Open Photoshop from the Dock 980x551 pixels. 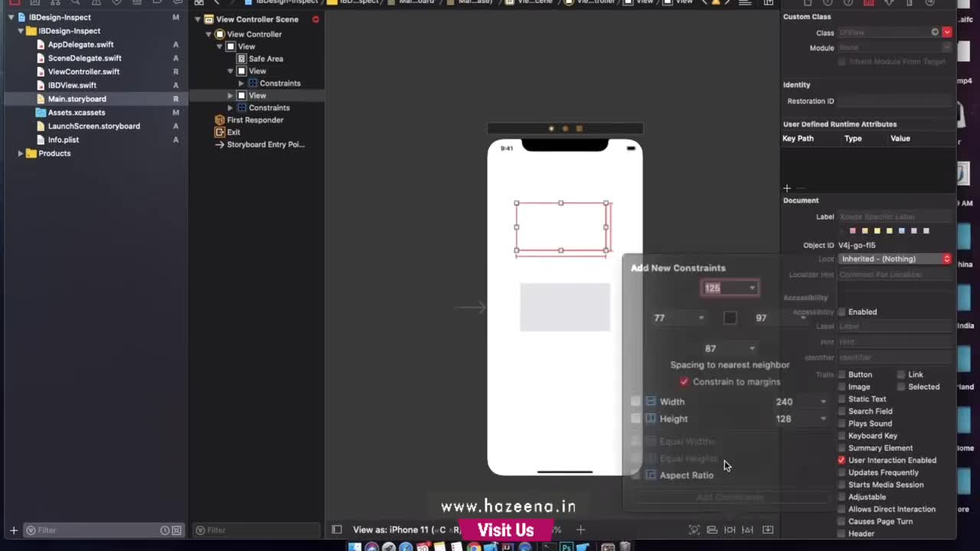[567, 546]
